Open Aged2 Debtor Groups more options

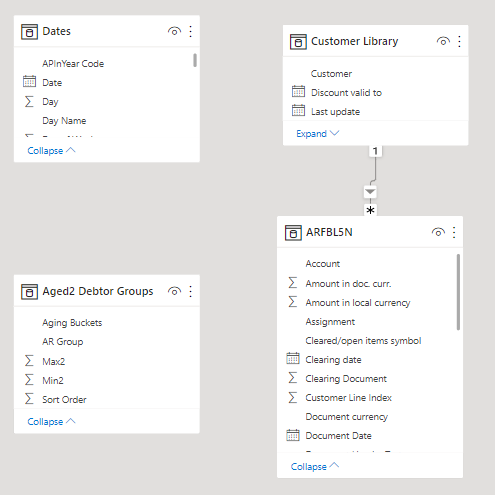(191, 291)
